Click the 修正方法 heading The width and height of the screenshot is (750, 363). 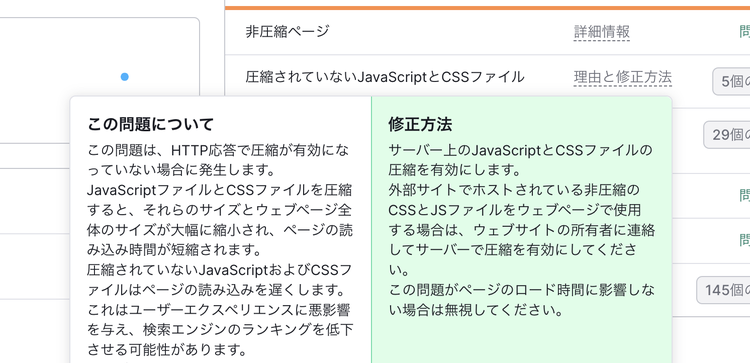[x=420, y=124]
